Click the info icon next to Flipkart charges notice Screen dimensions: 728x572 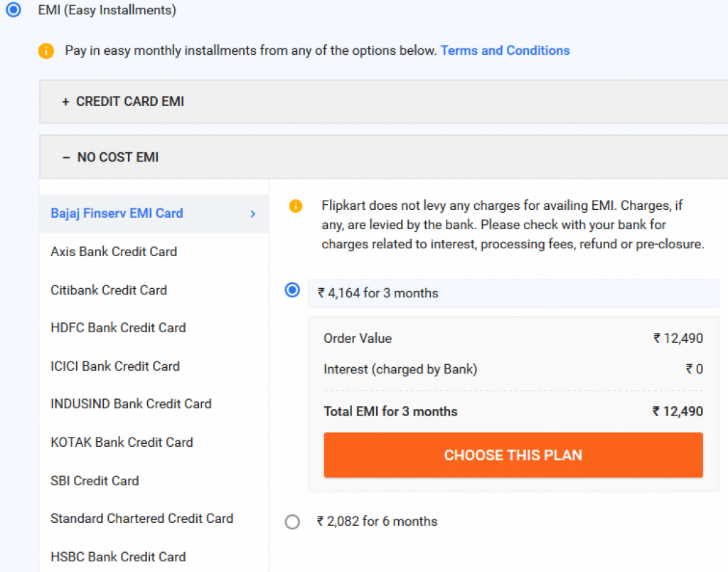296,206
